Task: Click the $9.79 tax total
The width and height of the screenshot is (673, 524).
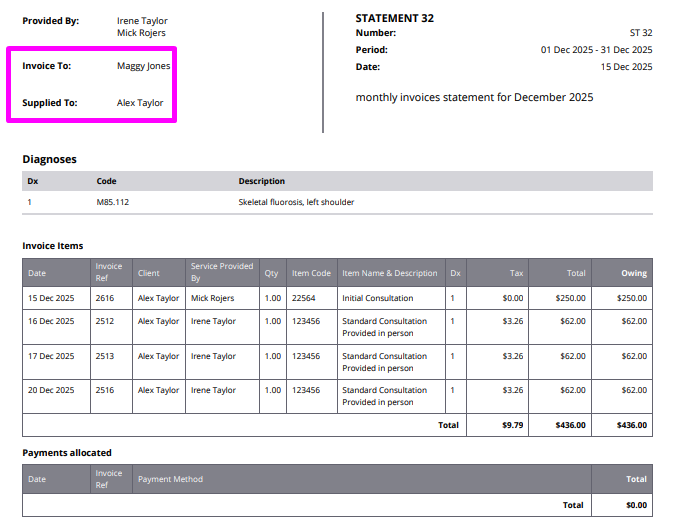Action: pos(512,425)
